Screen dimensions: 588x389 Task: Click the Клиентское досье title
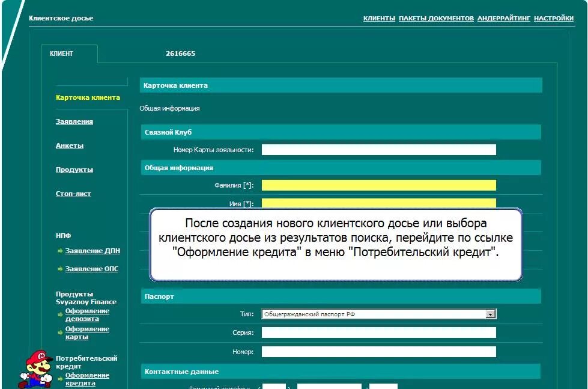61,18
